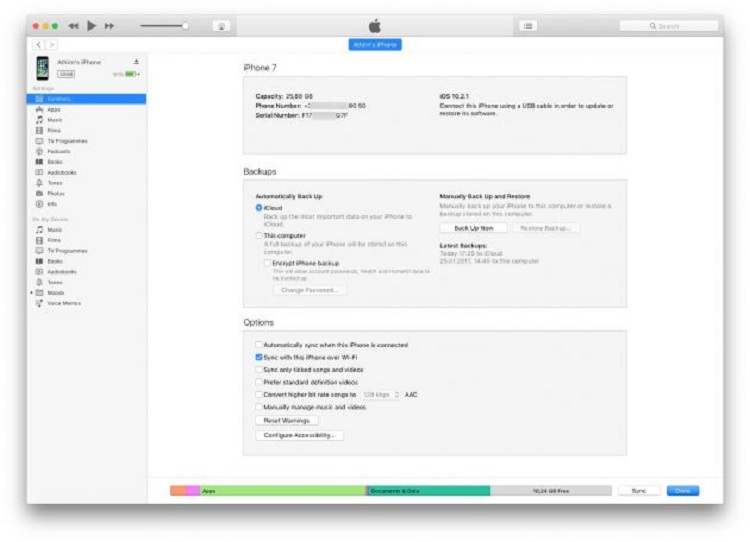Open the AirPlay output icon

click(x=221, y=26)
